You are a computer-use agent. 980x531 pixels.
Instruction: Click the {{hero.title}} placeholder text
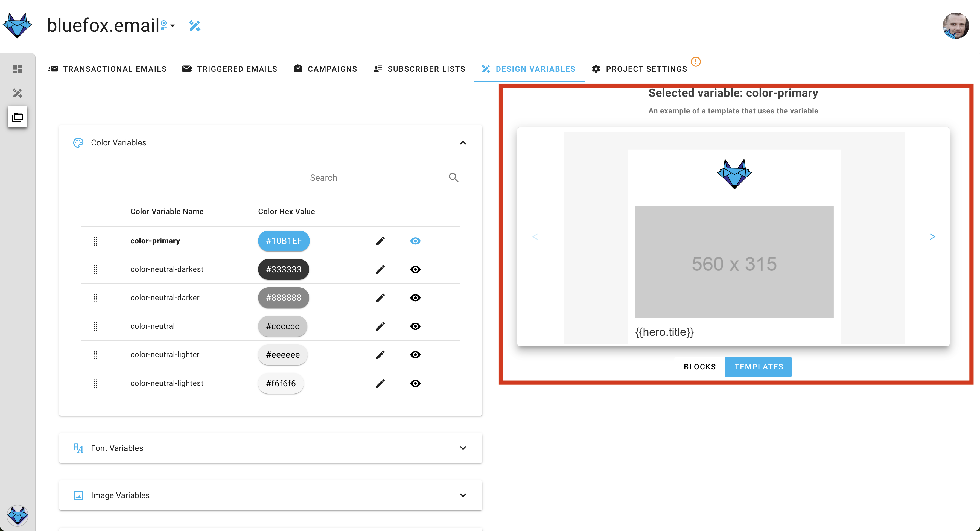click(x=664, y=332)
